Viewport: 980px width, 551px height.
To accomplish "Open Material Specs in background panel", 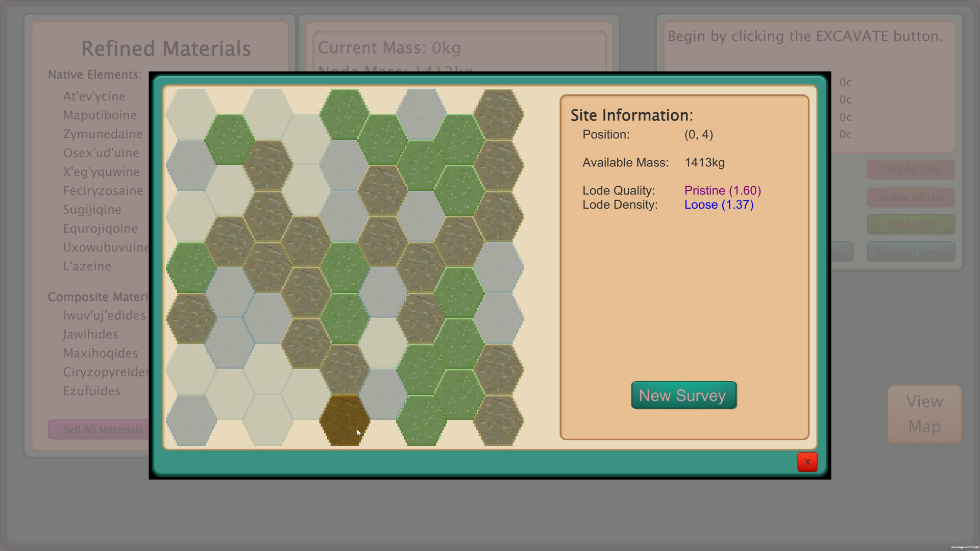I will [911, 252].
